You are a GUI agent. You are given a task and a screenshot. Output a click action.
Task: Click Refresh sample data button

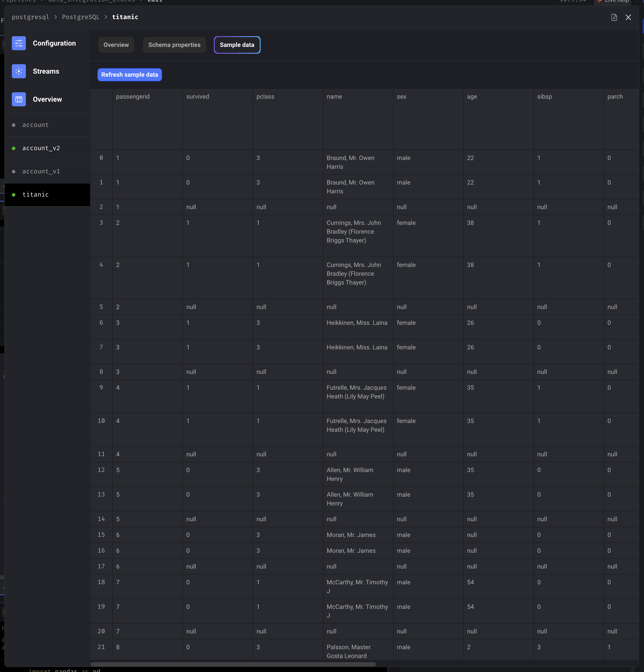click(x=130, y=75)
